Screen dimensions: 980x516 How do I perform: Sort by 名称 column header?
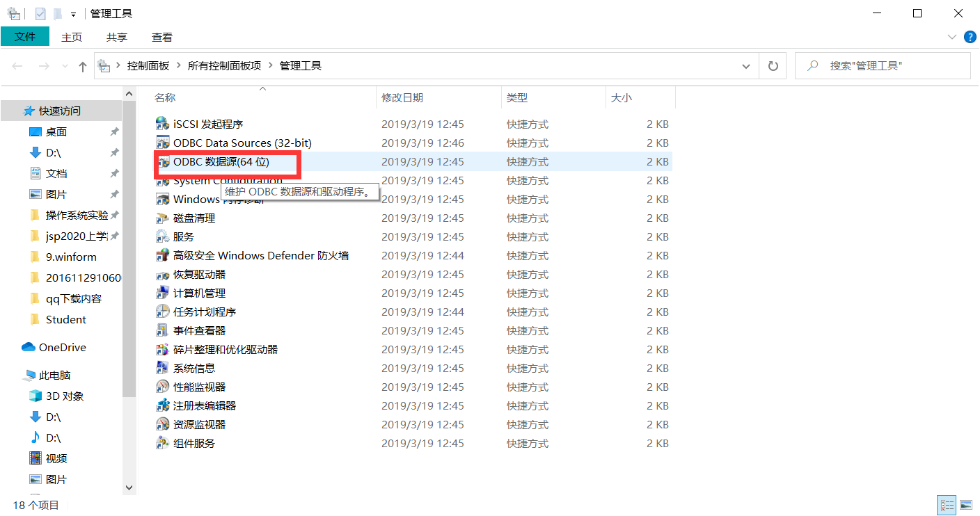pos(263,98)
